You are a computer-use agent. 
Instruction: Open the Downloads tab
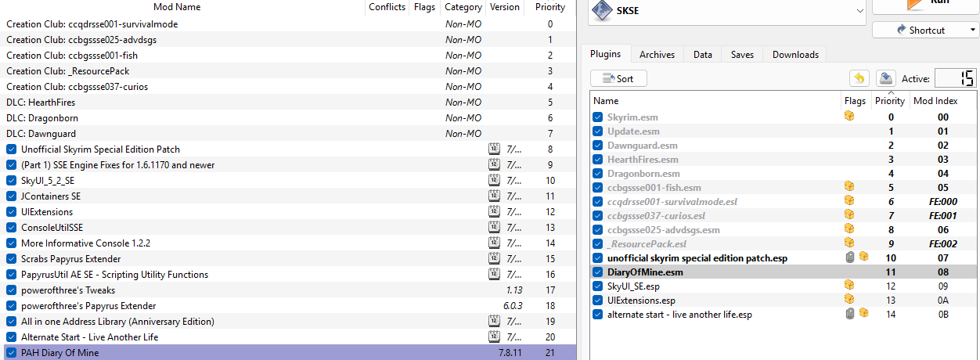(795, 54)
